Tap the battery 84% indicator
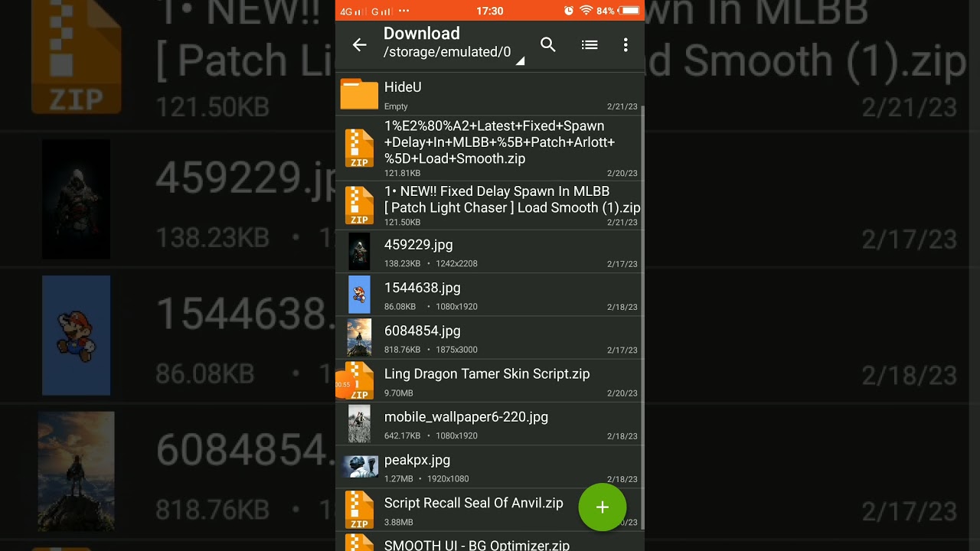980x551 pixels. pyautogui.click(x=619, y=11)
